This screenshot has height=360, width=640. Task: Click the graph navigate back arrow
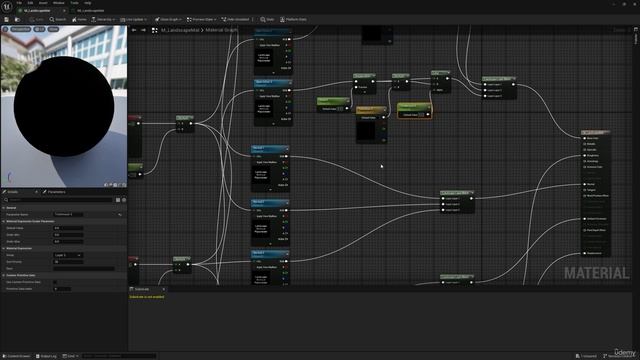134,30
